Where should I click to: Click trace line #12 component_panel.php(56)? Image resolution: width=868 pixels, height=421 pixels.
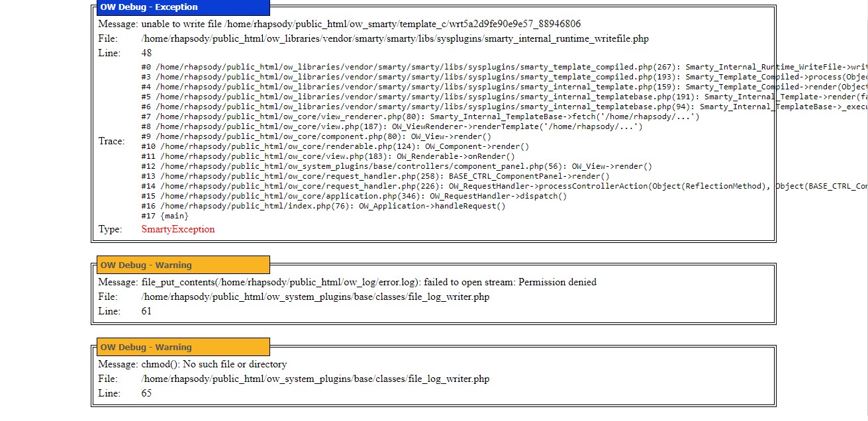pos(396,166)
